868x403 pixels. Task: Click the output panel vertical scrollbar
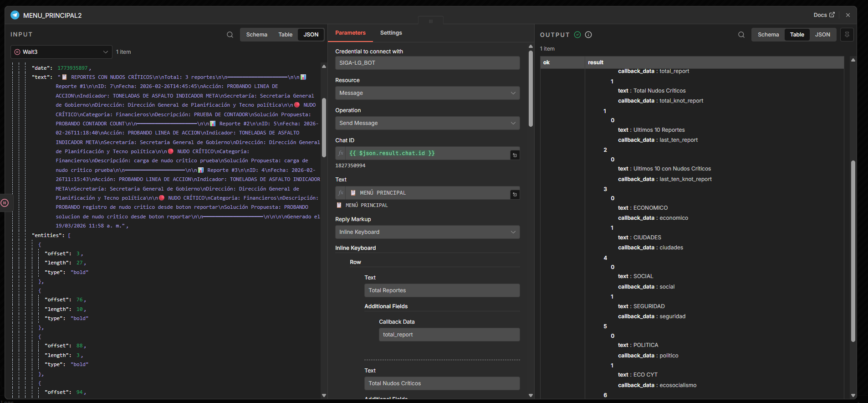coord(853,251)
